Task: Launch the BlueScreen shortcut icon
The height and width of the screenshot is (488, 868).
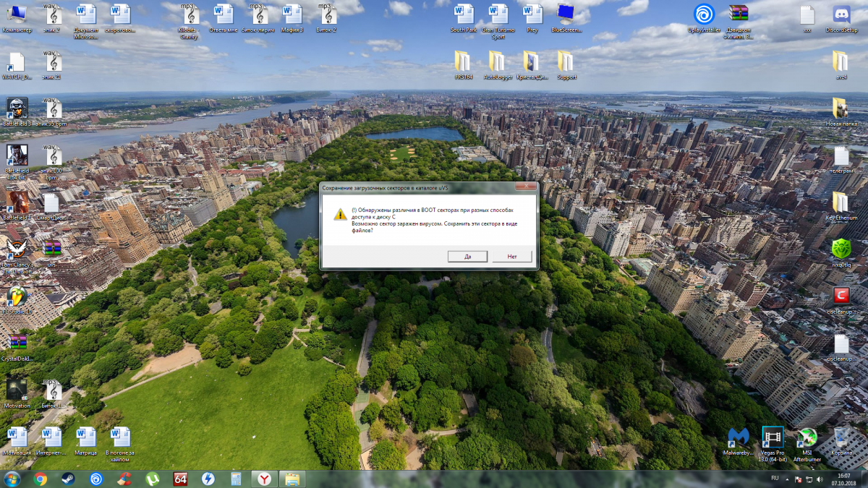Action: (x=566, y=19)
